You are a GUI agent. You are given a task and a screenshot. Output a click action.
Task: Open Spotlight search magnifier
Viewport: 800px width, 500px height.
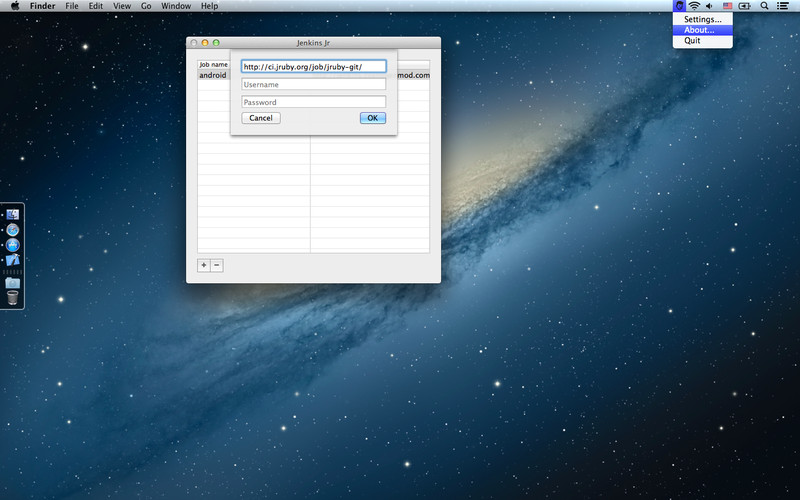764,6
